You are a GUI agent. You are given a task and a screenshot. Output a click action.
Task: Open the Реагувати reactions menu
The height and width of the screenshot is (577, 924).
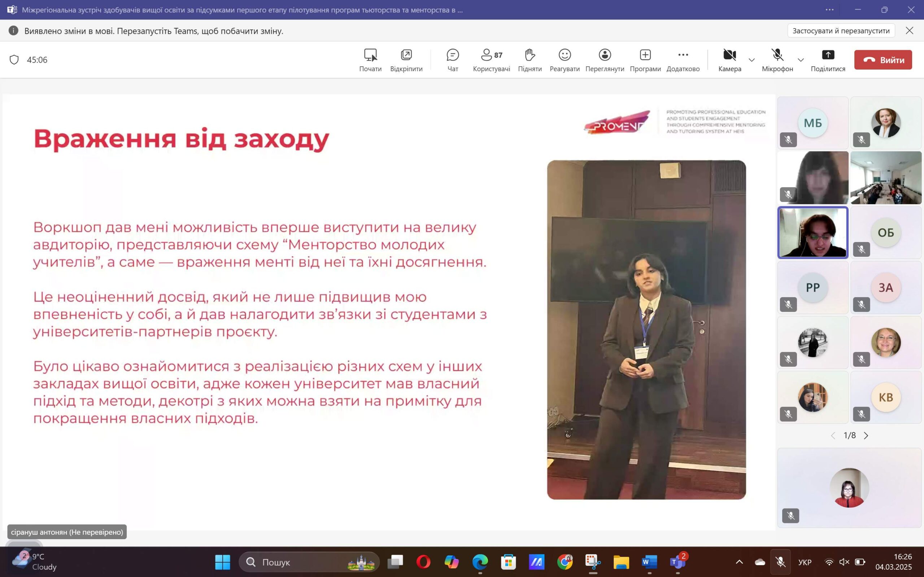(565, 60)
